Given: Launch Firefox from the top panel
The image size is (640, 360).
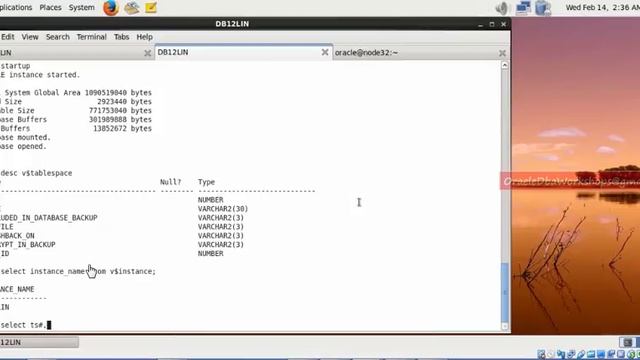Looking at the screenshot, I should pos(111,8).
